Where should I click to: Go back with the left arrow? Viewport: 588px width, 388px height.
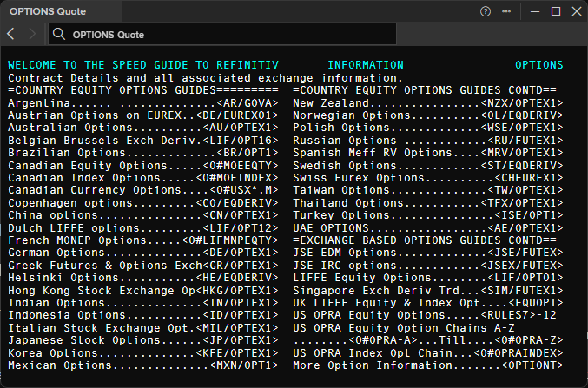(10, 34)
